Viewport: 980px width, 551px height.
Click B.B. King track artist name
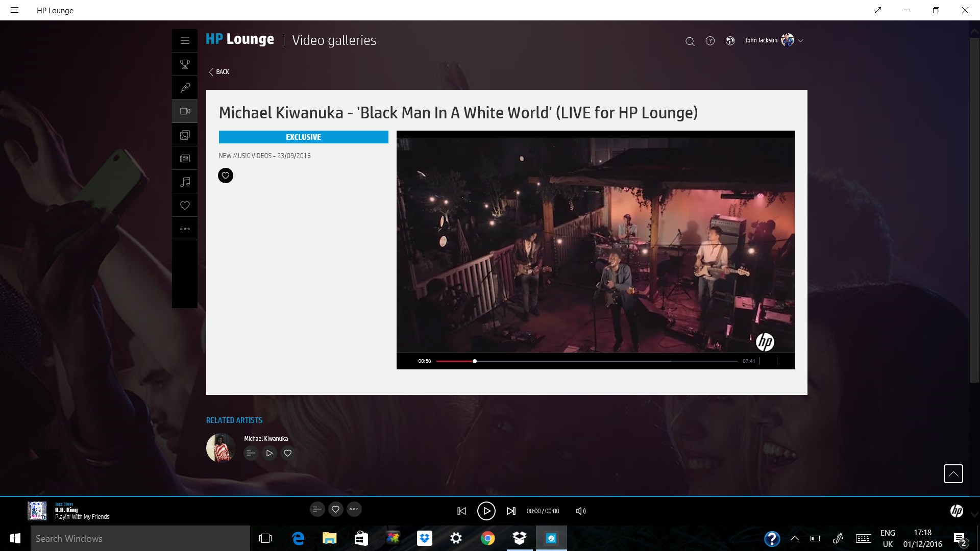(x=66, y=510)
